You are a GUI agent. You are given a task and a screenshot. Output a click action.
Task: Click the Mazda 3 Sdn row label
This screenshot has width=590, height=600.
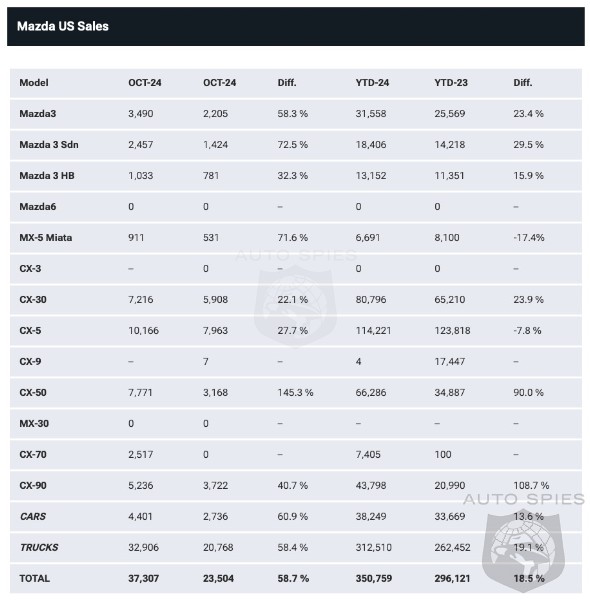[x=49, y=145]
